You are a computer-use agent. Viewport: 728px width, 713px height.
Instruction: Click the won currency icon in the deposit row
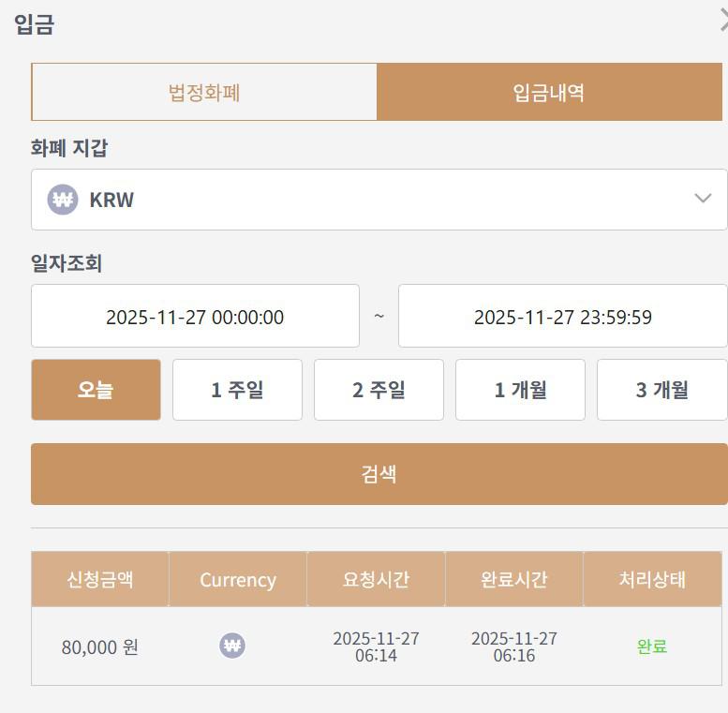(232, 646)
